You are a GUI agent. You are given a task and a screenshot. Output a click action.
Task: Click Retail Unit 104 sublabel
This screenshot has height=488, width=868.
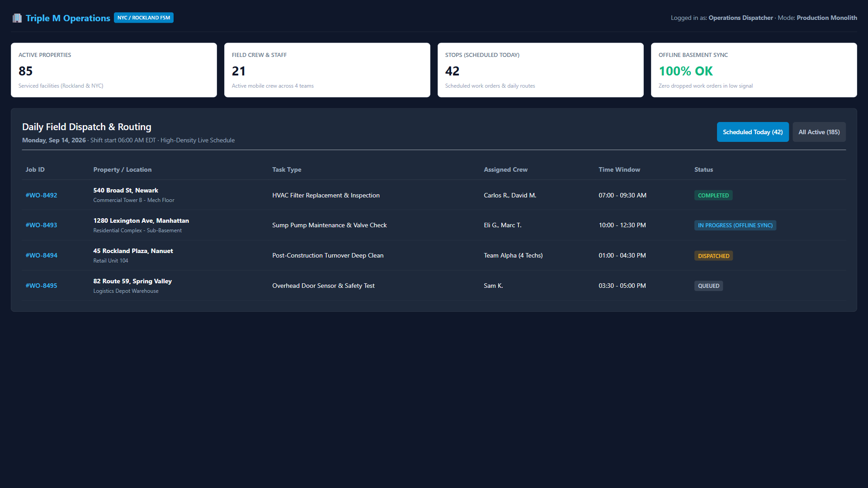click(111, 261)
